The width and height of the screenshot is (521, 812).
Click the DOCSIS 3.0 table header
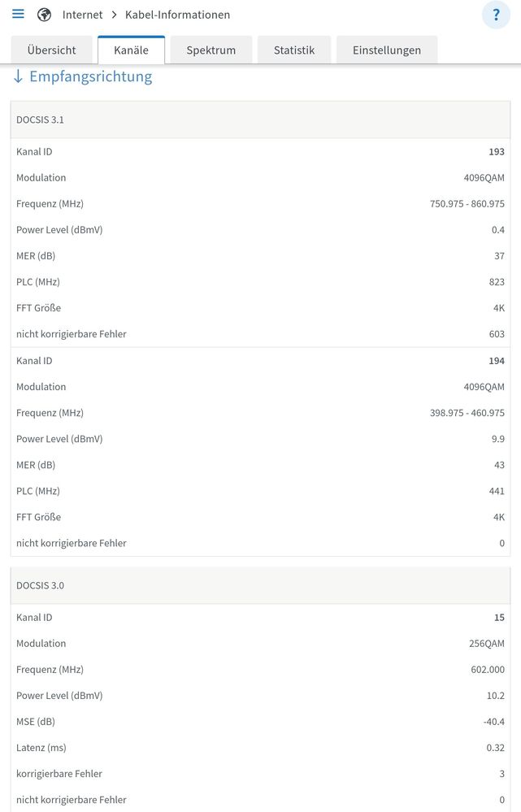(41, 585)
